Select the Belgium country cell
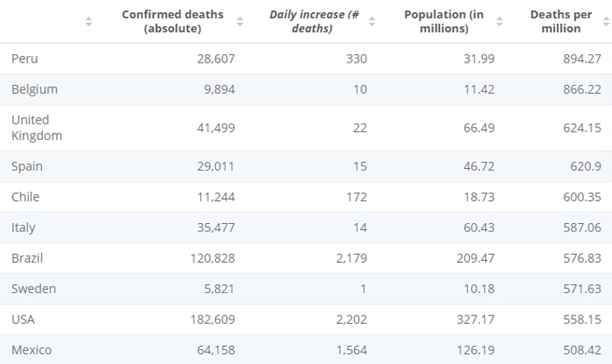This screenshot has width=612, height=364. pyautogui.click(x=35, y=89)
